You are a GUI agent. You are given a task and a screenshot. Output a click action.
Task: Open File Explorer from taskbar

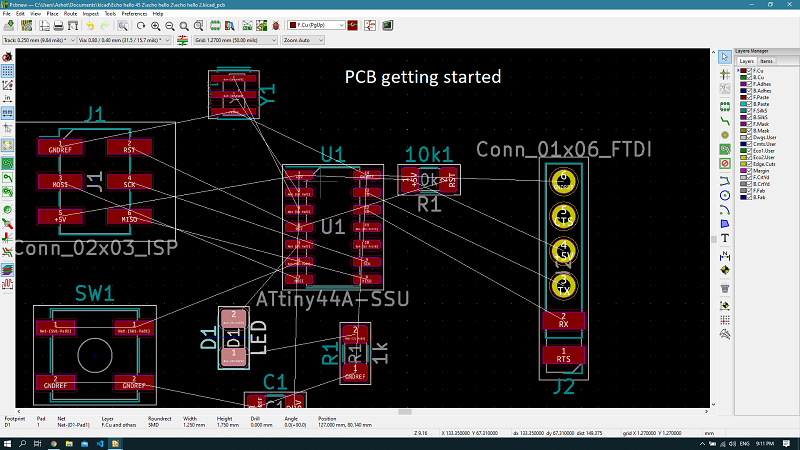click(69, 444)
